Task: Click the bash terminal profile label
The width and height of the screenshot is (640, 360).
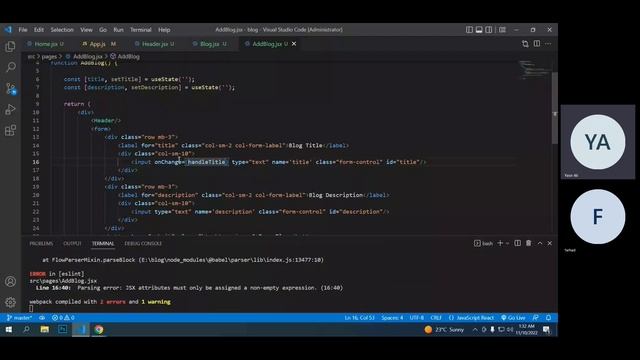Action: point(484,243)
